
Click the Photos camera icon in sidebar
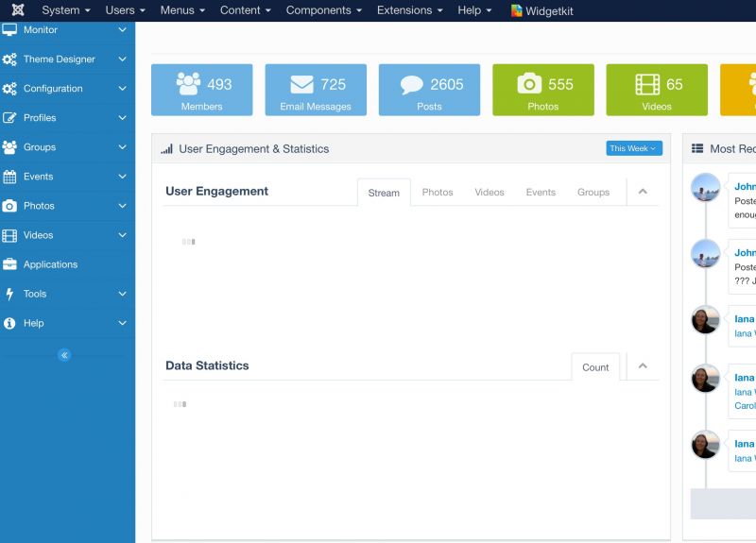pos(9,206)
